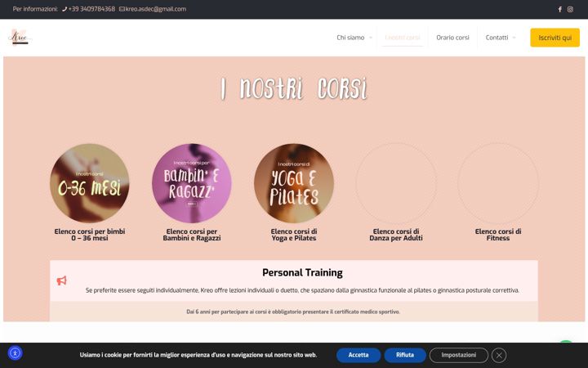Go to I nostri corsi menu item
Viewport: 588px width, 368px height.
(x=403, y=38)
